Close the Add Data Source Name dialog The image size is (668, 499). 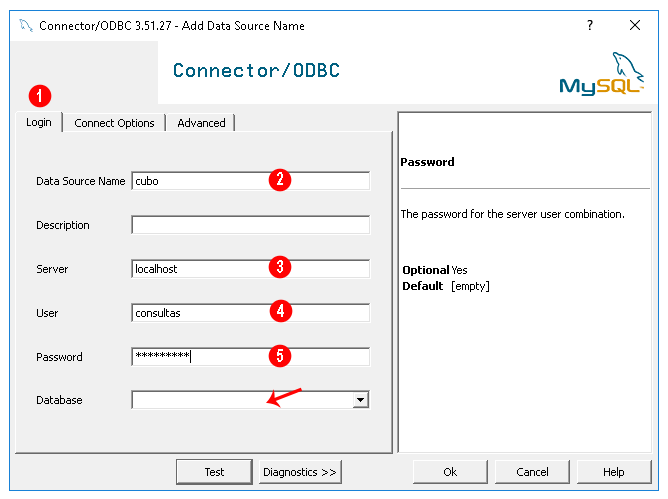635,25
